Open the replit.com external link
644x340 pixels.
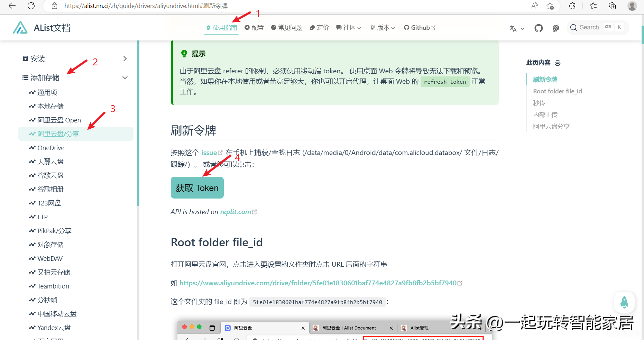click(x=236, y=212)
